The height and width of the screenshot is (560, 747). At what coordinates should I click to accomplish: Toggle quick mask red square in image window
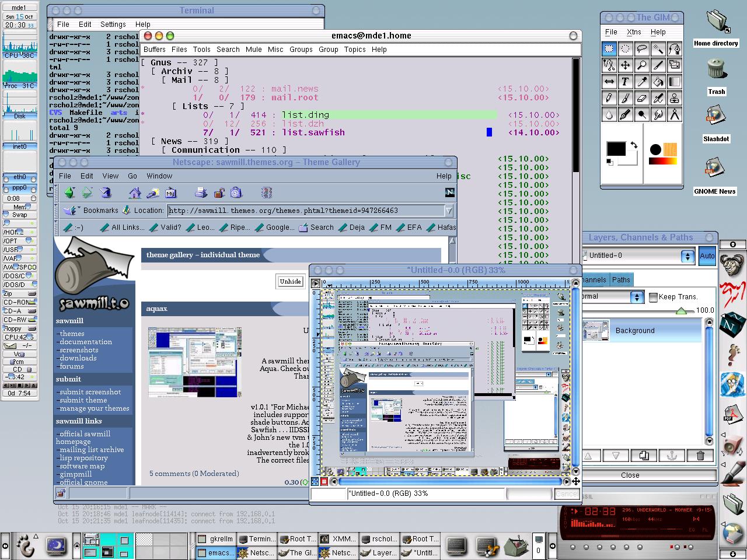324,481
